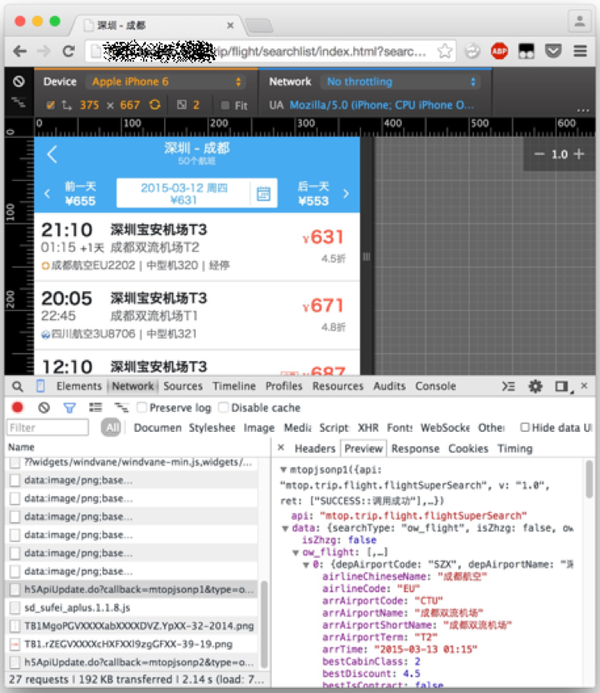Image resolution: width=600 pixels, height=693 pixels.
Task: Select the h5ApiUpdate.do mtopjsonp1 request row
Action: pyautogui.click(x=133, y=590)
